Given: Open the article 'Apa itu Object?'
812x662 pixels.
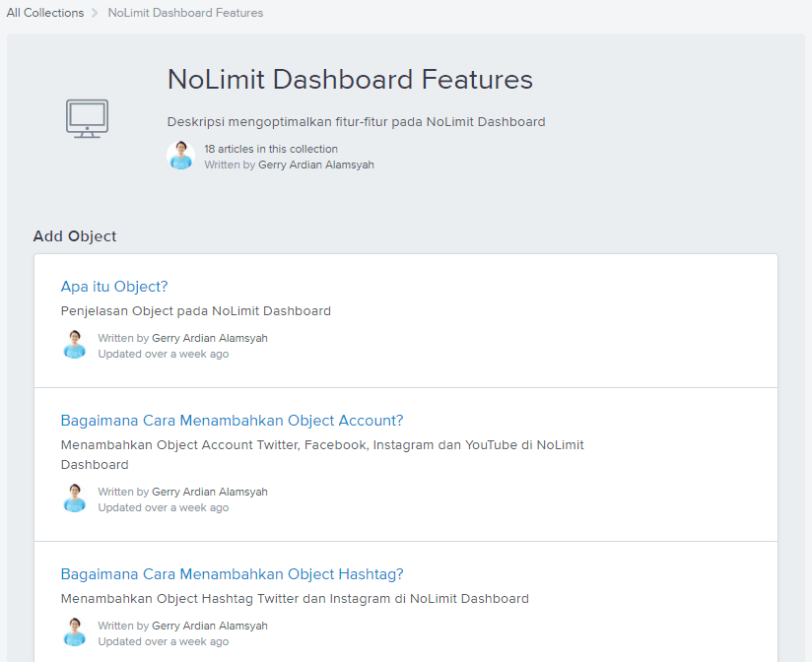Looking at the screenshot, I should (114, 287).
